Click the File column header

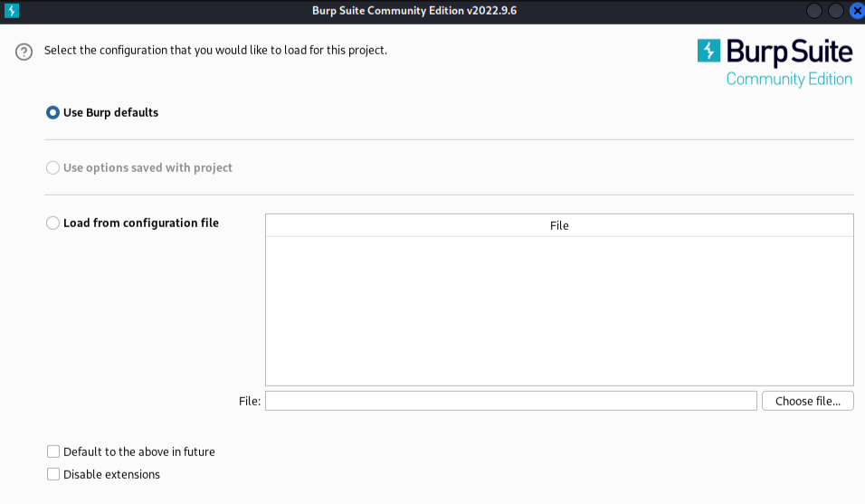(x=559, y=225)
